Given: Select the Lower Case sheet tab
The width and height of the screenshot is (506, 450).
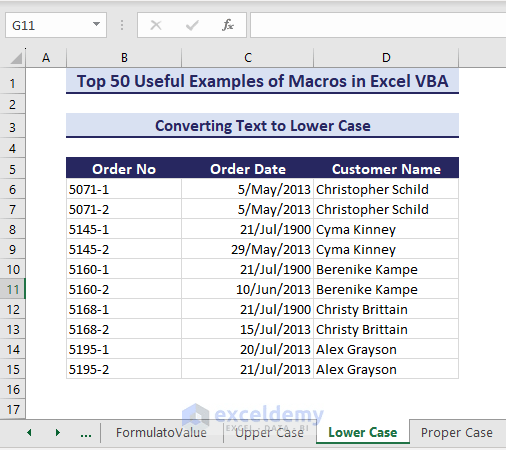Looking at the screenshot, I should click(363, 432).
